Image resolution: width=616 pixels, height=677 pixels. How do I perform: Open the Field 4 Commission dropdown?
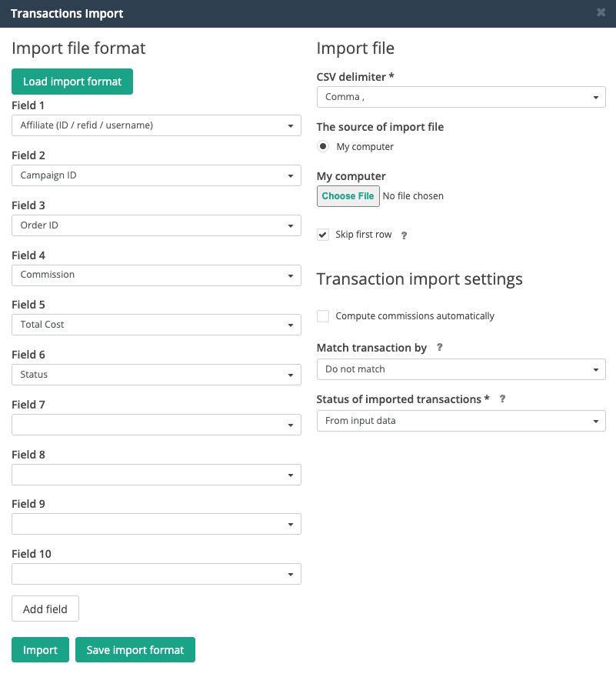click(156, 275)
